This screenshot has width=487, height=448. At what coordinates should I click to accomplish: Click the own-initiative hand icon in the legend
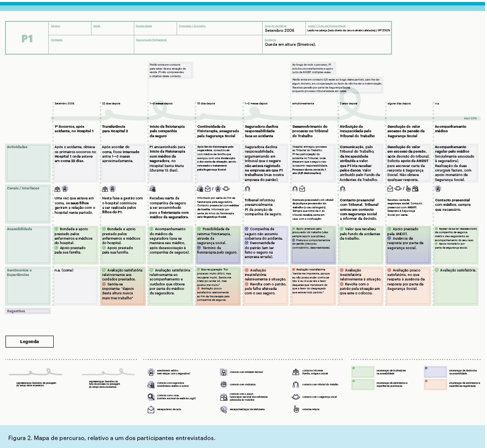[295, 409]
